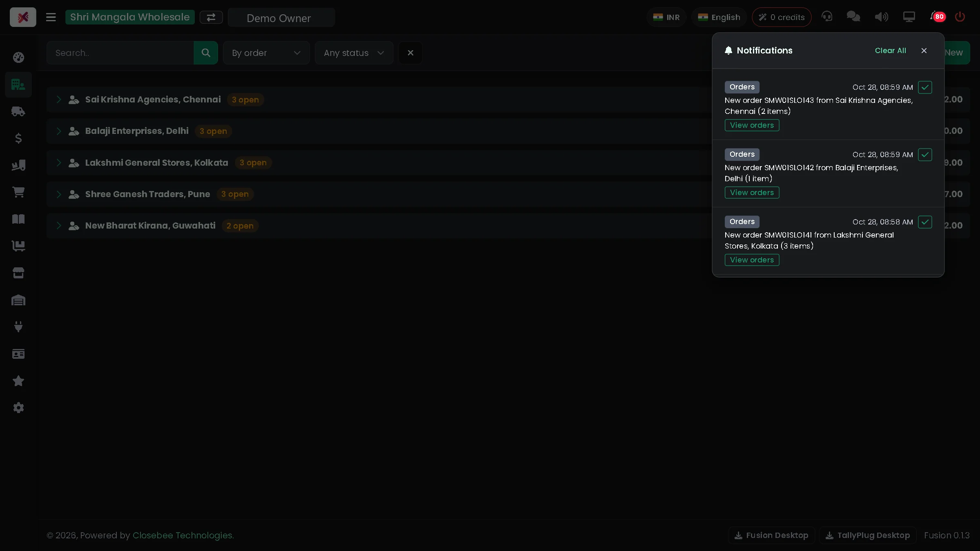Click the green search magnifier button
The image size is (980, 551).
point(206,53)
